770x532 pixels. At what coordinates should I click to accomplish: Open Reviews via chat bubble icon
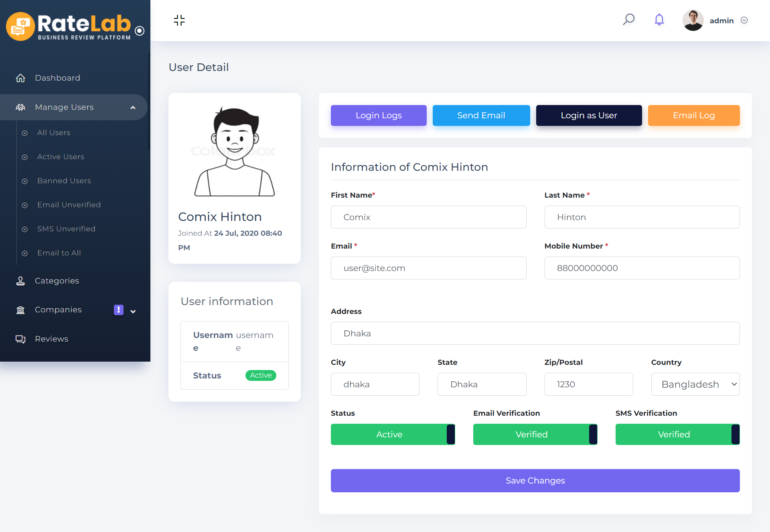(x=20, y=339)
